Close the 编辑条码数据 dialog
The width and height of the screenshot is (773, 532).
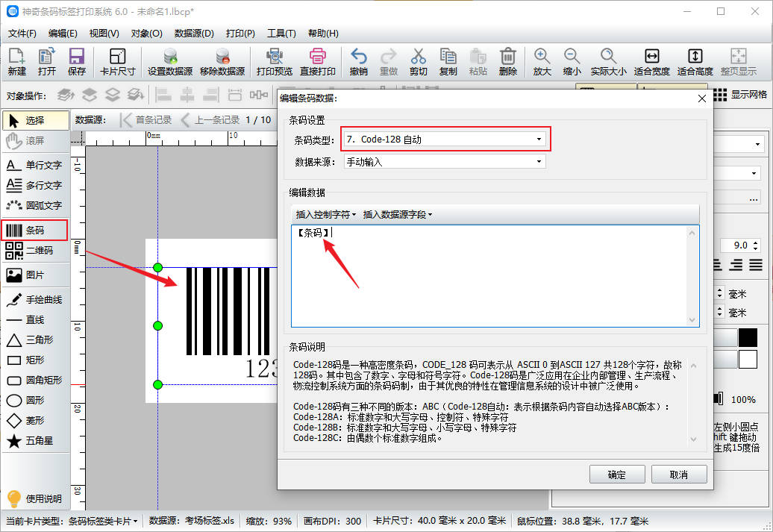702,98
